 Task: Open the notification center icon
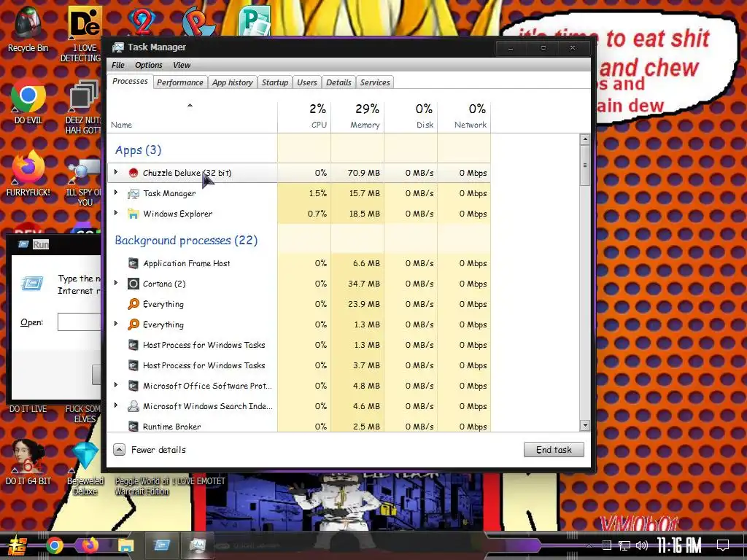pyautogui.click(x=723, y=545)
